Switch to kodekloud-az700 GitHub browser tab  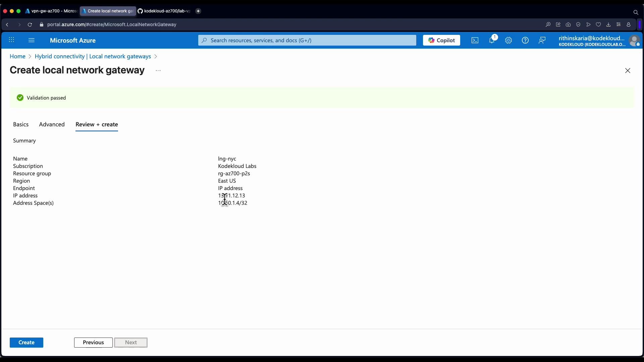pos(164,11)
